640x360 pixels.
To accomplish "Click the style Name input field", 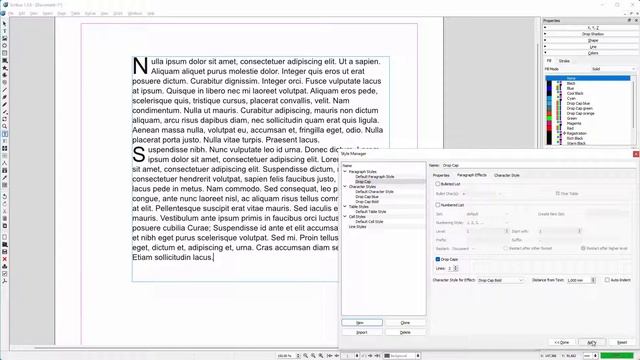I will [x=538, y=165].
